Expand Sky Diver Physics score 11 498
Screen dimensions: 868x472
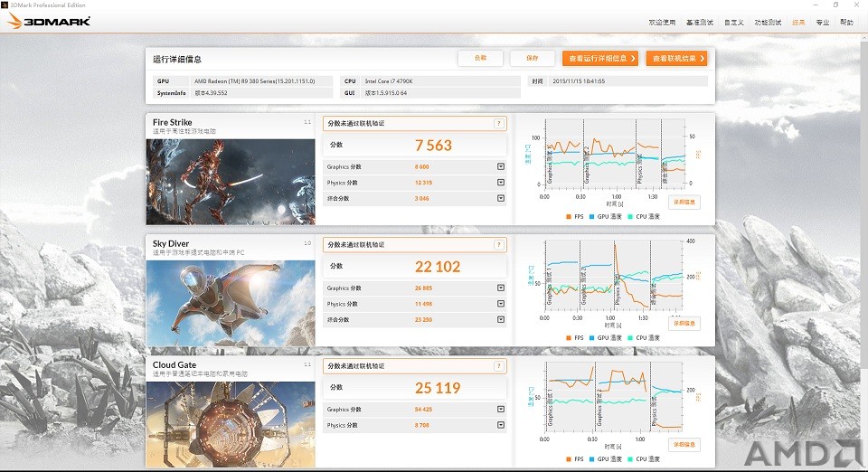point(501,304)
